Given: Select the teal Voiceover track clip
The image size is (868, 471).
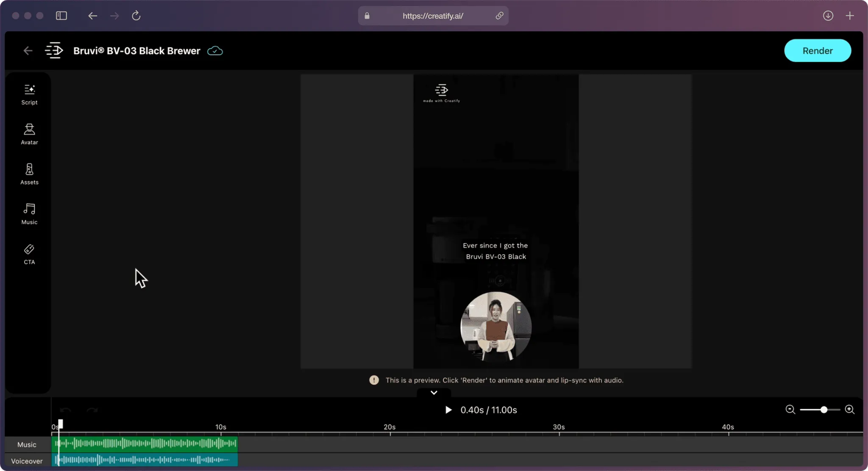Looking at the screenshot, I should coord(145,460).
